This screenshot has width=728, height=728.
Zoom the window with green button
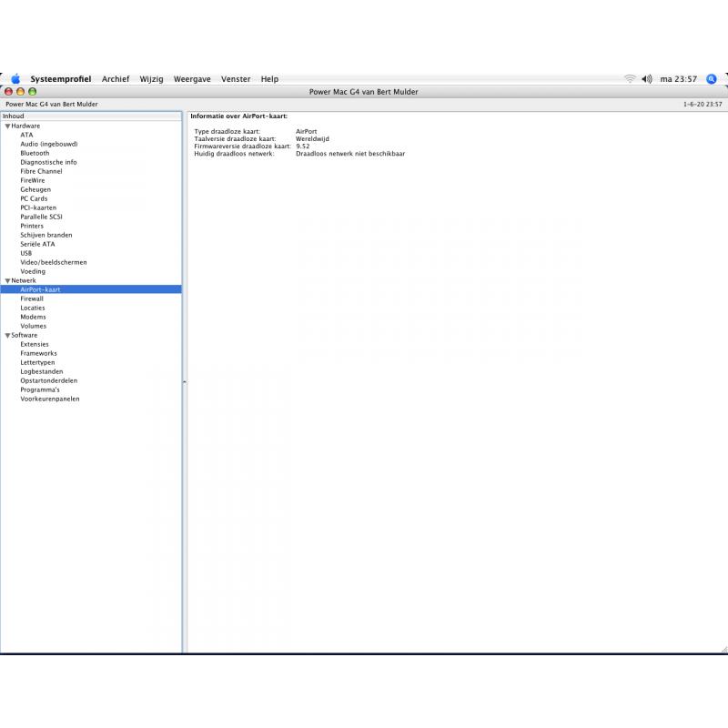(33, 92)
